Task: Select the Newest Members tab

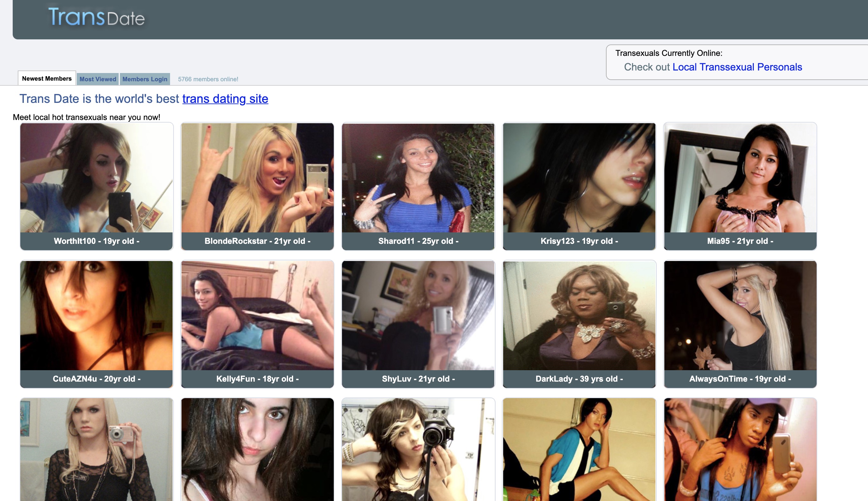Action: [47, 78]
